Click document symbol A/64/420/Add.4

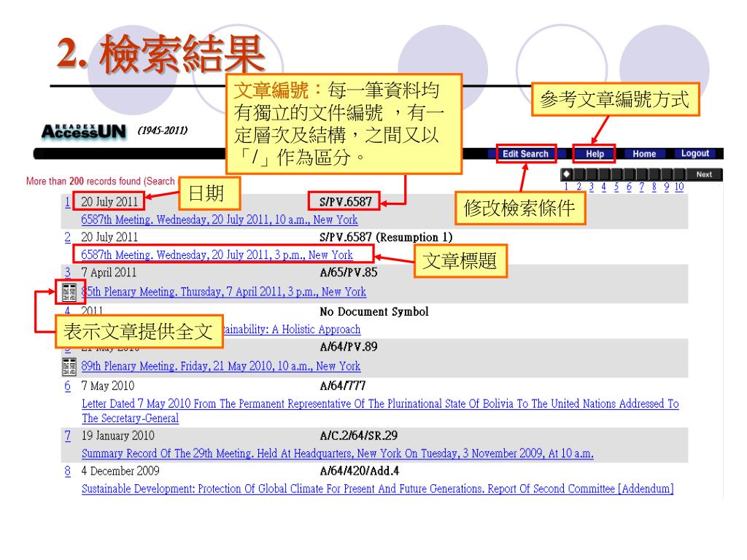[359, 471]
